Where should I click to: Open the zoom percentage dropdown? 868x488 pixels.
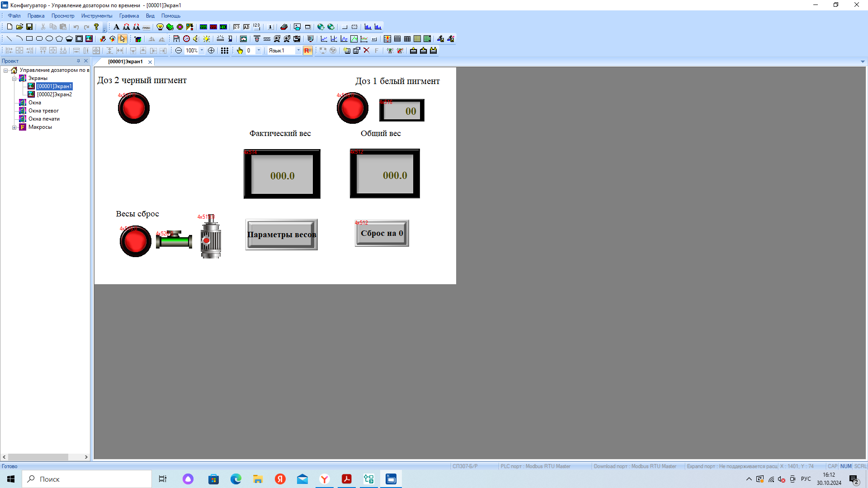[202, 51]
